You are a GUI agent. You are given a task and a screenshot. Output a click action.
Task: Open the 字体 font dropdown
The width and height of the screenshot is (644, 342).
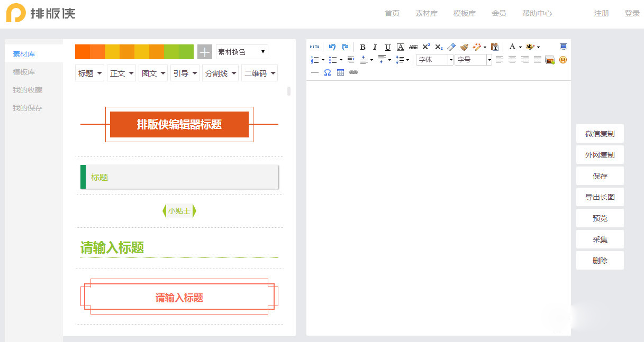(434, 60)
